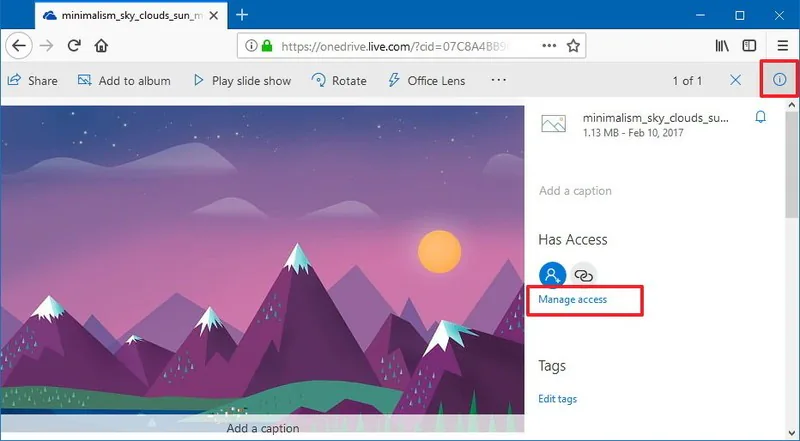This screenshot has width=800, height=441.
Task: Open the Manage access link
Action: [572, 300]
